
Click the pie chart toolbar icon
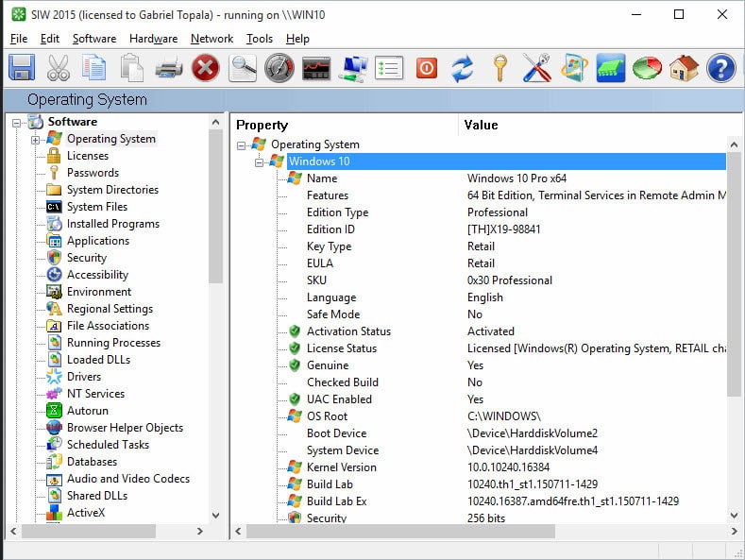coord(647,68)
